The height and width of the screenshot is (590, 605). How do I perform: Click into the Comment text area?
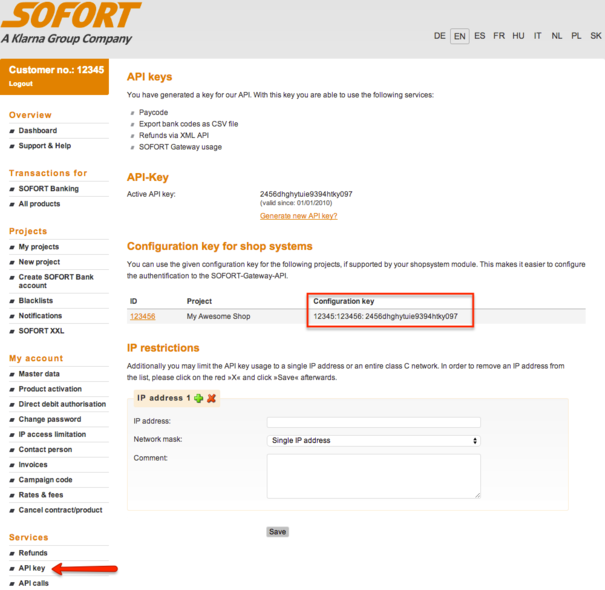point(373,476)
